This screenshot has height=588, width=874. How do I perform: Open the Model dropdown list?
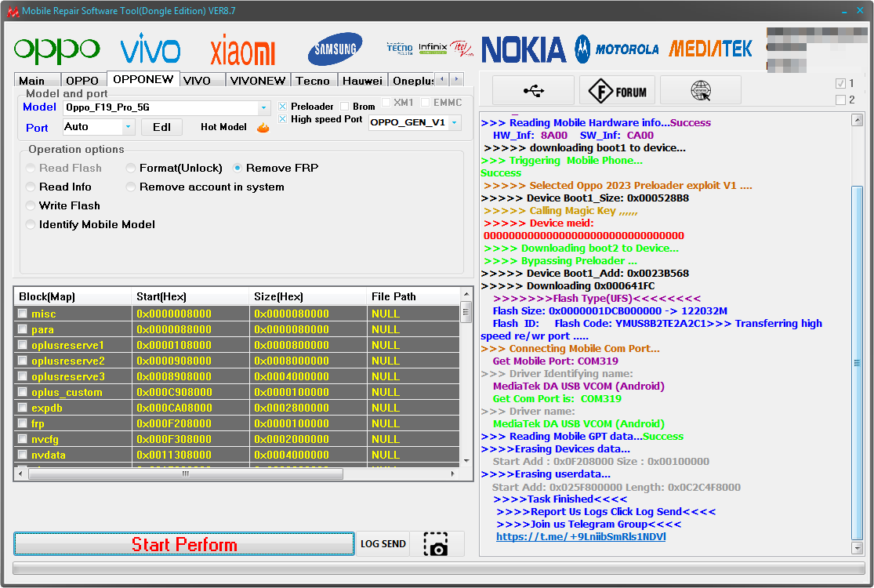pyautogui.click(x=263, y=107)
